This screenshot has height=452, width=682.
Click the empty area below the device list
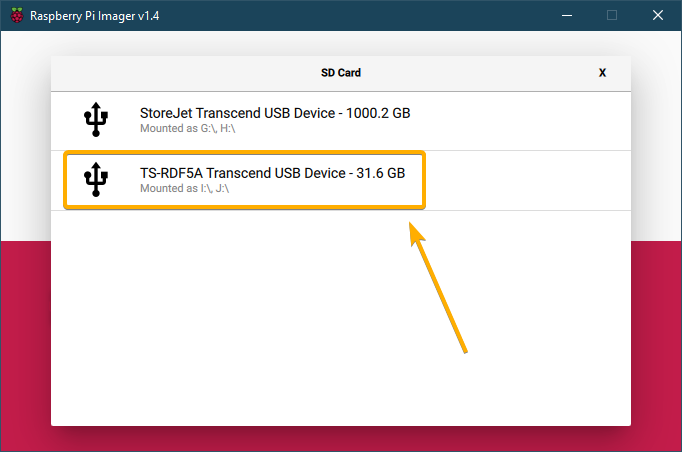[x=340, y=320]
